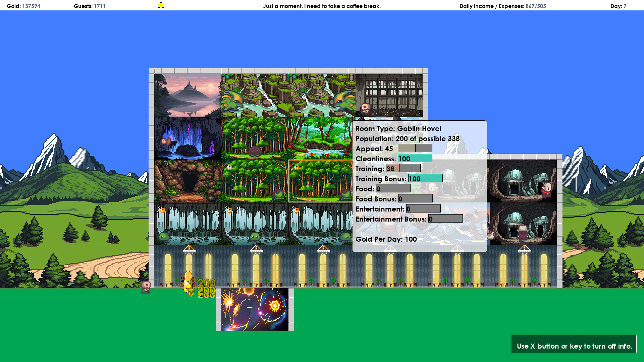Collect the floating gold coin near 200

coord(188,276)
